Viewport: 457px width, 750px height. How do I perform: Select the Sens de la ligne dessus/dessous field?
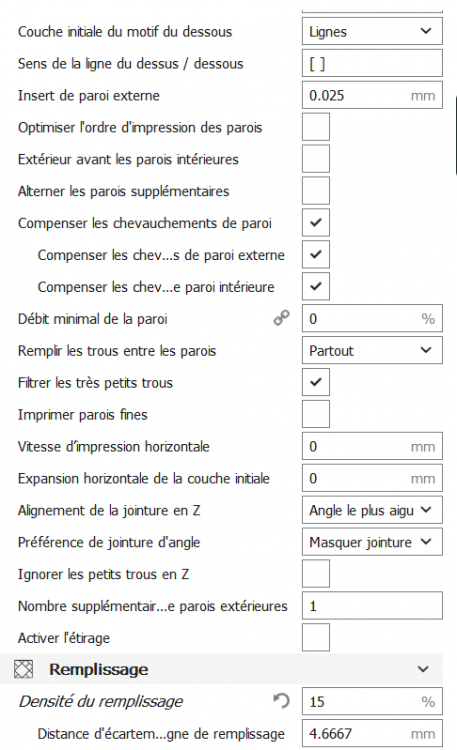(372, 63)
